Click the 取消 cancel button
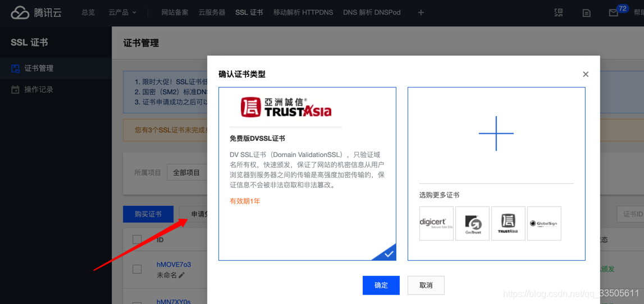This screenshot has height=304, width=644. 426,285
